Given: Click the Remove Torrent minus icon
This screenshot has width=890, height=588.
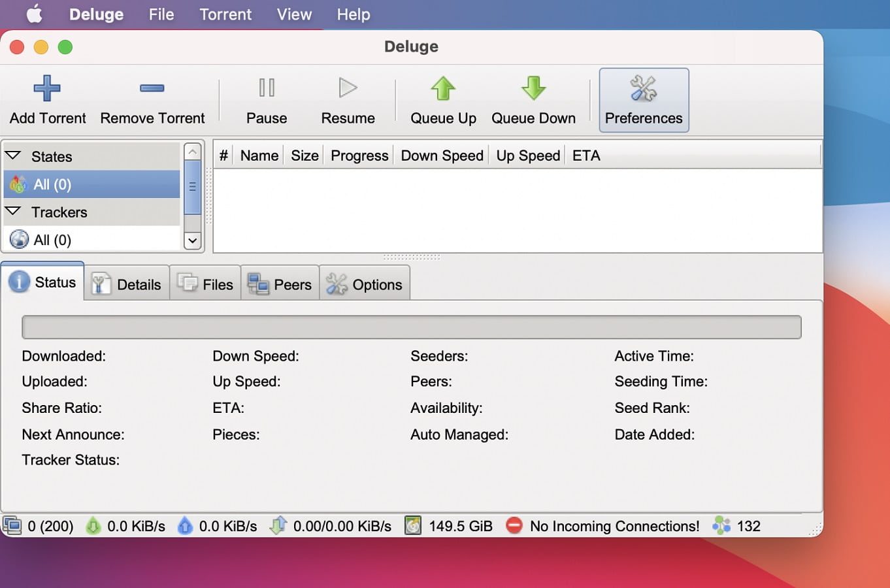Looking at the screenshot, I should tap(152, 88).
